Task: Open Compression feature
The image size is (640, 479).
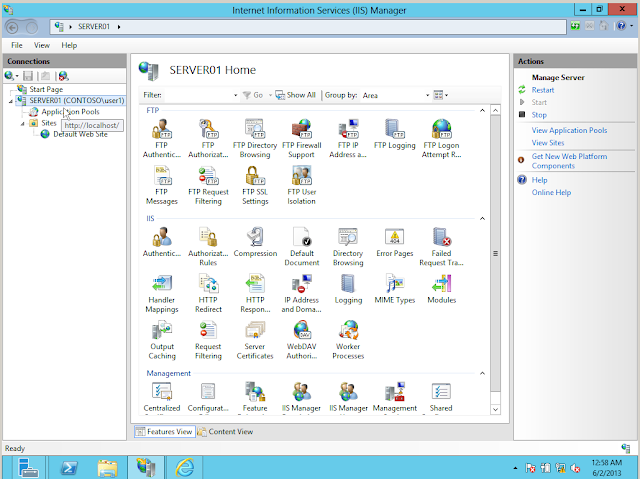Action: click(x=255, y=242)
